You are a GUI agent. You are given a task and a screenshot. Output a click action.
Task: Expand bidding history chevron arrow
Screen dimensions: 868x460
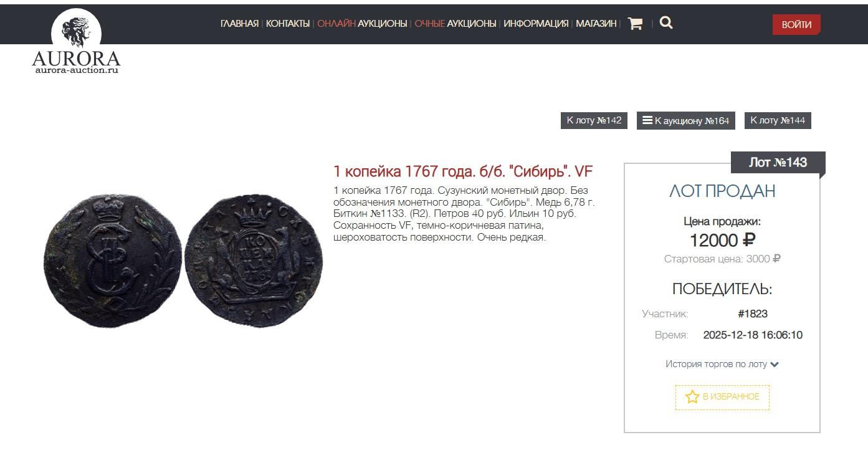(x=775, y=365)
